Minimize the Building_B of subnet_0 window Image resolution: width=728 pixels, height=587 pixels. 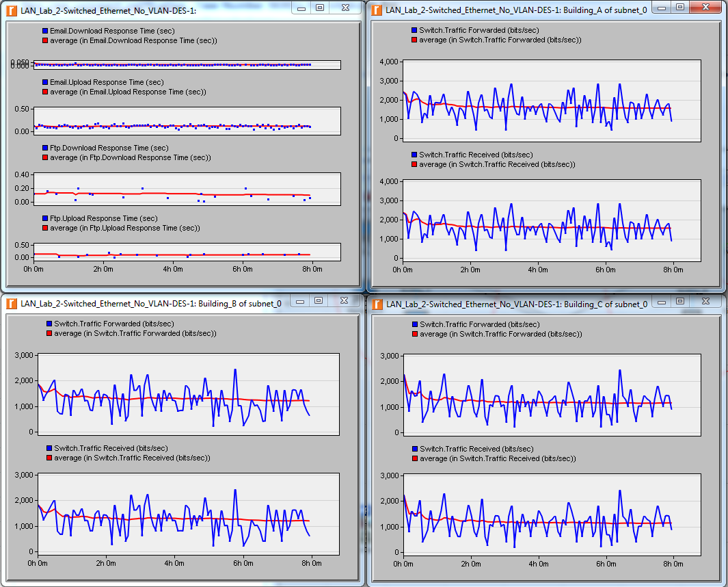(x=300, y=301)
